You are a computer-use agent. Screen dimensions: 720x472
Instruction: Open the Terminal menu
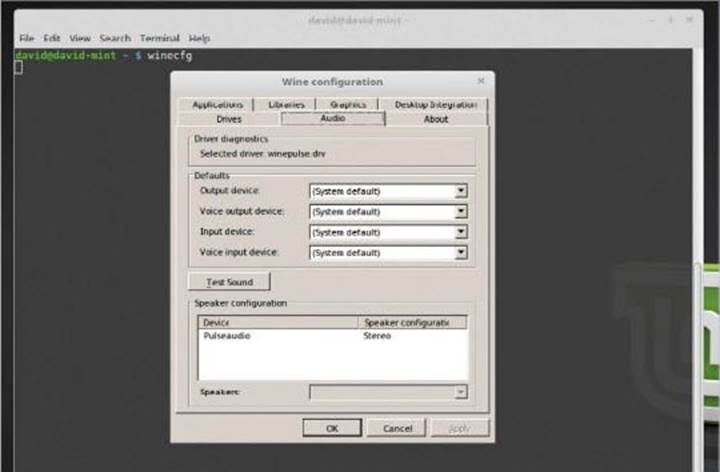click(160, 38)
